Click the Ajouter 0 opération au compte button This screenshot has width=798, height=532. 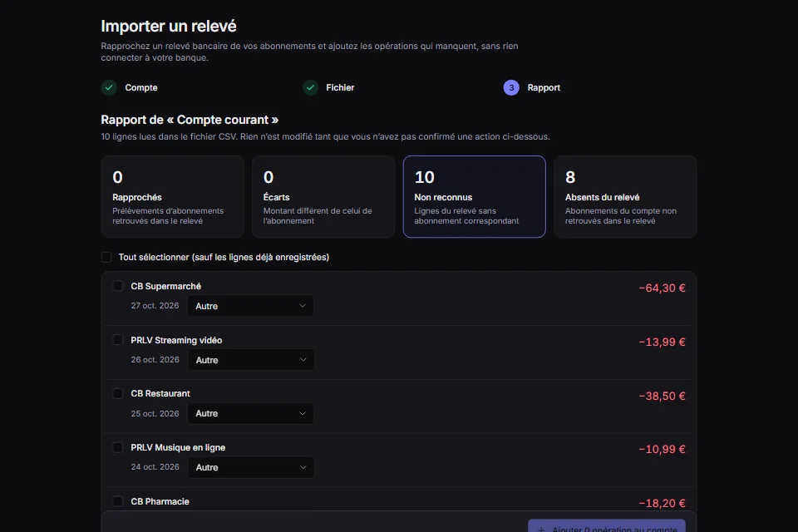pos(607,526)
